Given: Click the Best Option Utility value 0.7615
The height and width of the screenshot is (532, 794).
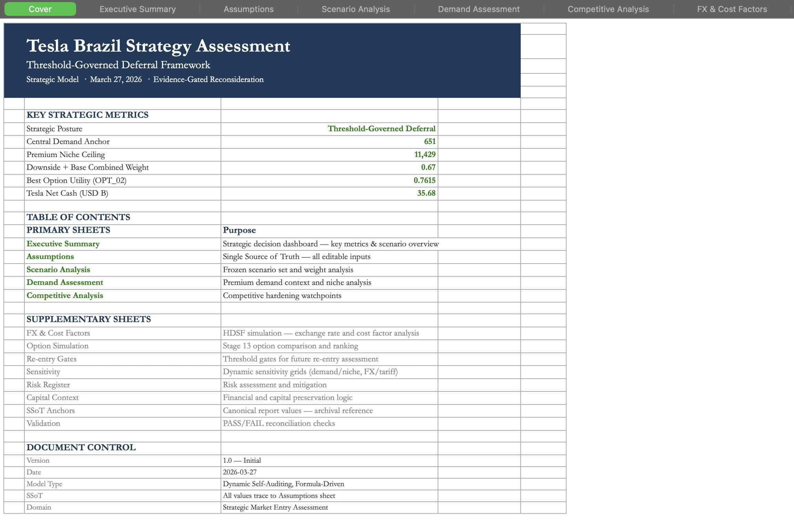Looking at the screenshot, I should (424, 181).
